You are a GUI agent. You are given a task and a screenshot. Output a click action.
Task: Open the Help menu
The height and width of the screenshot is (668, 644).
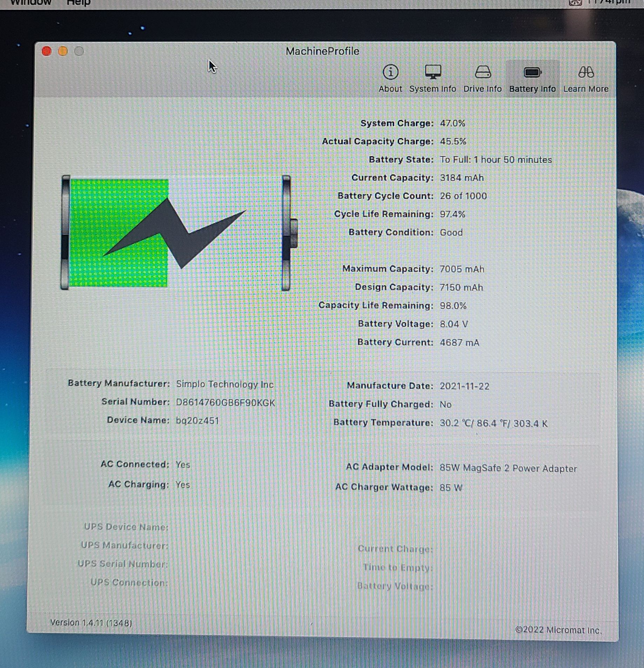tap(79, 3)
